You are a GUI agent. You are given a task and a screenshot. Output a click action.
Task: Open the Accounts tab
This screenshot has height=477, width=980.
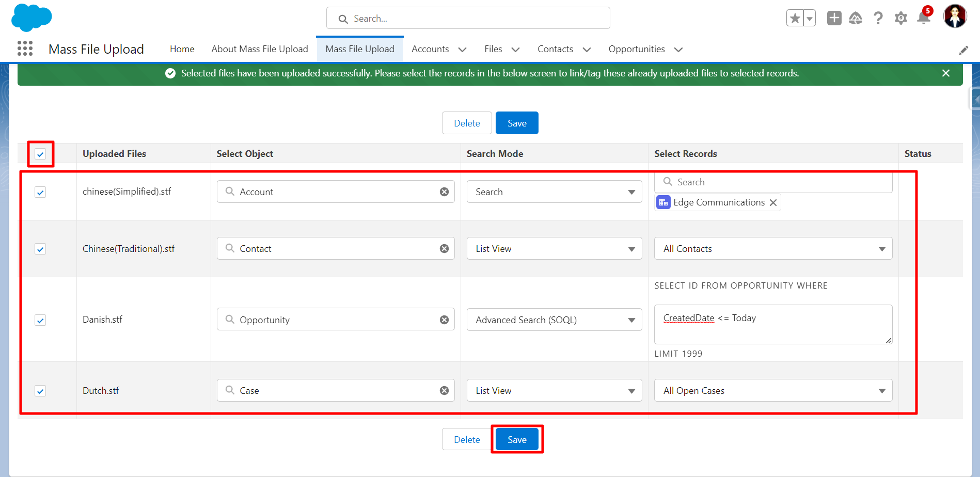point(430,49)
